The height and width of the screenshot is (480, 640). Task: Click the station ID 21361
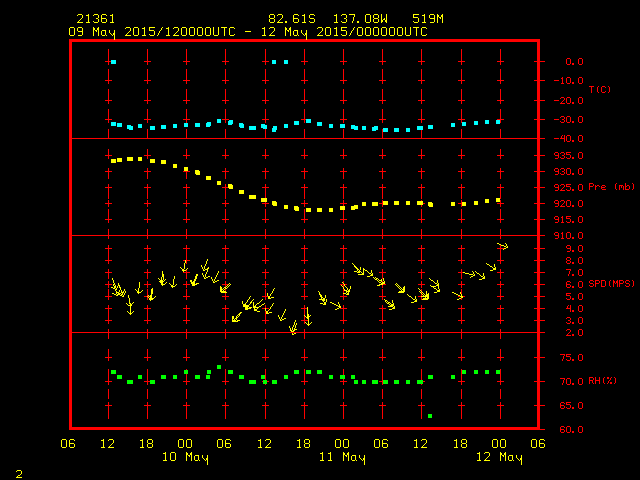click(x=96, y=19)
